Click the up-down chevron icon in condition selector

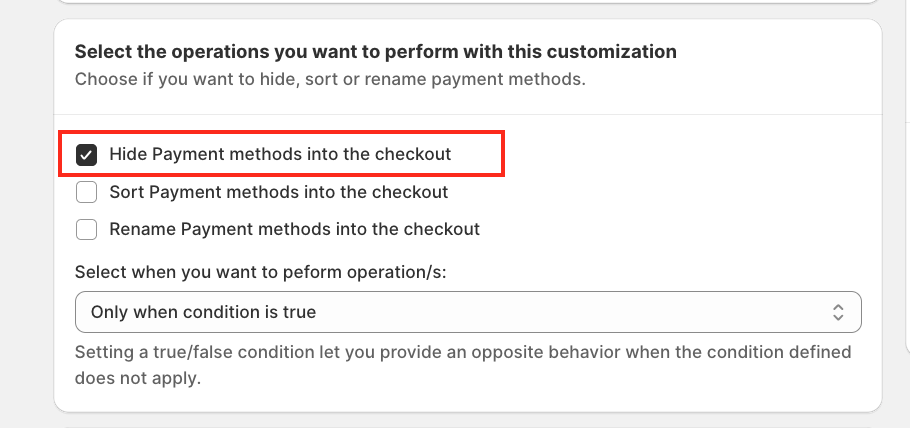click(838, 312)
